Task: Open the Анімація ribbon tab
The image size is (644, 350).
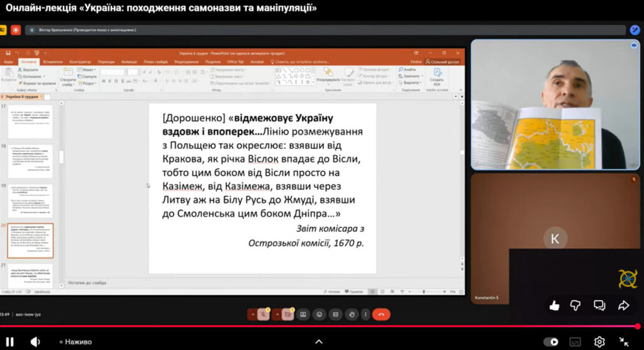Action: coord(129,62)
